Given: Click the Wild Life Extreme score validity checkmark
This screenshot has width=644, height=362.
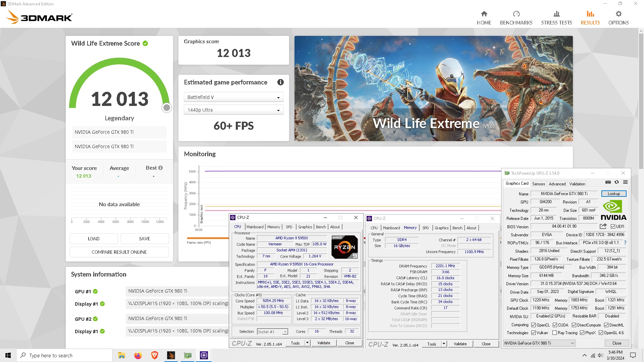Looking at the screenshot, I should (145, 43).
